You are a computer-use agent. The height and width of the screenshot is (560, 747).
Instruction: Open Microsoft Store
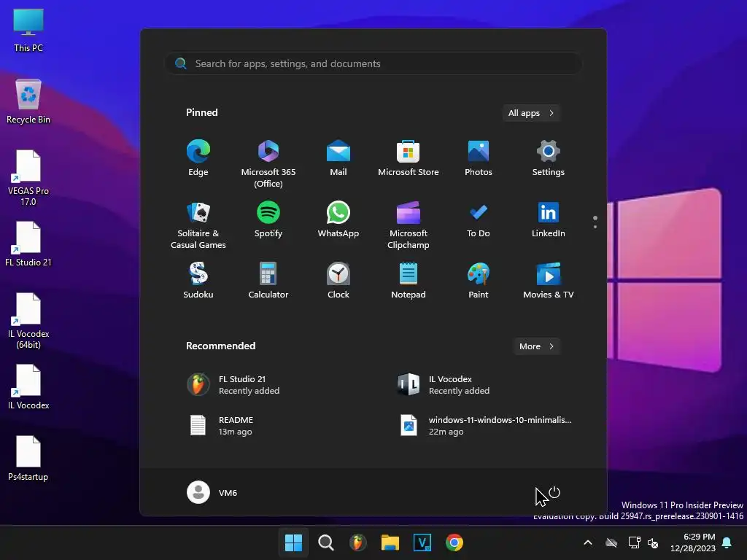tap(409, 158)
